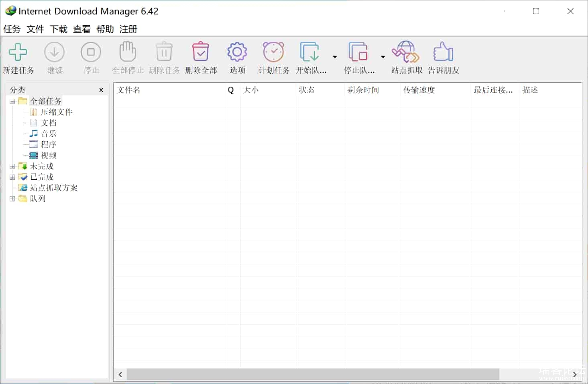Click the 开始队列 start queue icon
Viewport: 588px width, 384px height.
[309, 53]
